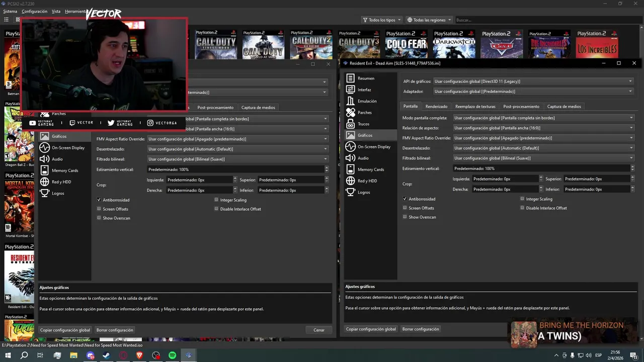Open Spotify from the taskbar
The height and width of the screenshot is (362, 644).
tap(172, 355)
